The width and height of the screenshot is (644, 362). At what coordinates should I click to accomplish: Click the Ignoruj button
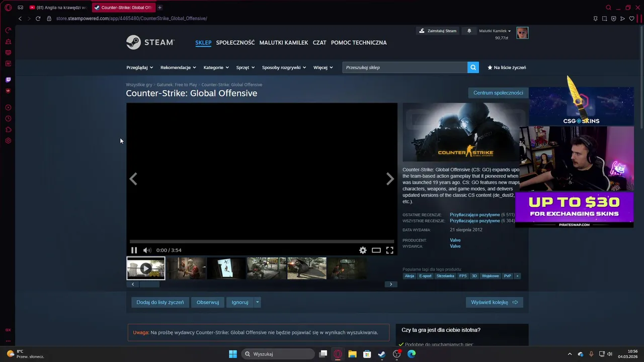click(240, 302)
